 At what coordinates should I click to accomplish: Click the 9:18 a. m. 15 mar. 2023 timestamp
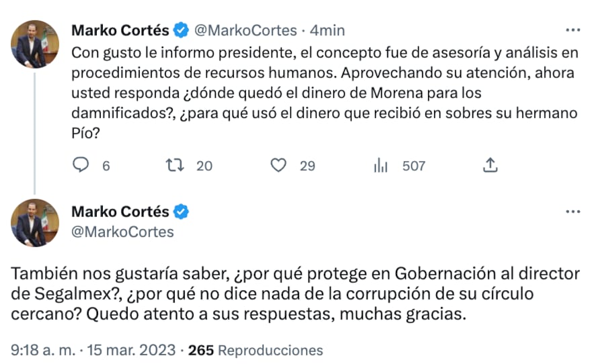coord(95,351)
